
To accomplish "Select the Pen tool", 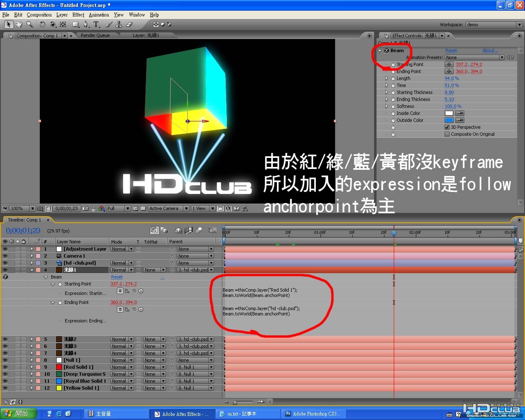I will click(x=86, y=25).
